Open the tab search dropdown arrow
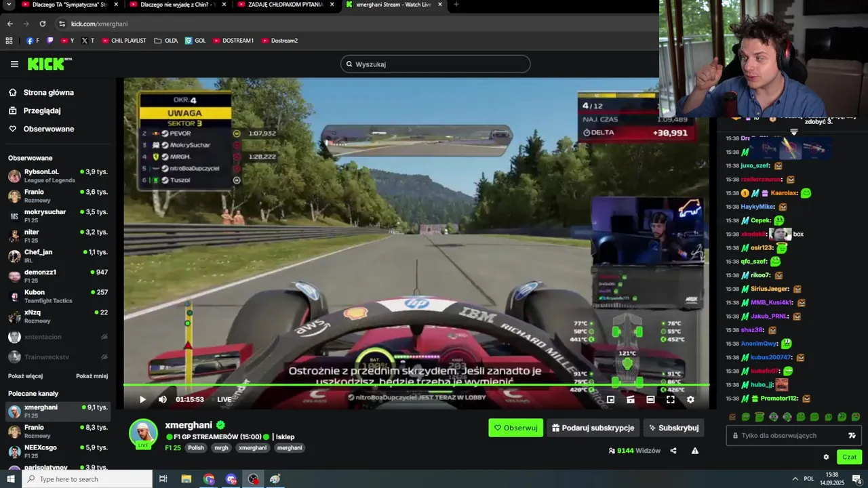Viewport: 868px width, 488px height. [x=9, y=5]
